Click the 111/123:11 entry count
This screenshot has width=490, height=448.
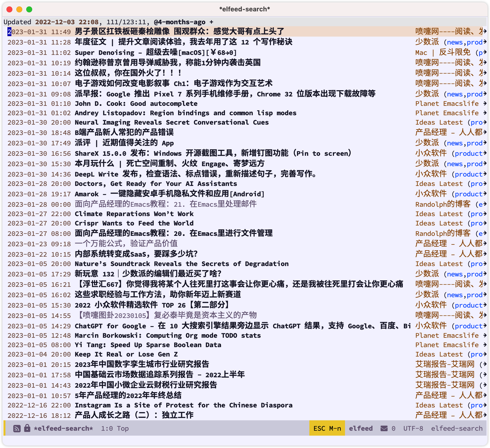126,22
